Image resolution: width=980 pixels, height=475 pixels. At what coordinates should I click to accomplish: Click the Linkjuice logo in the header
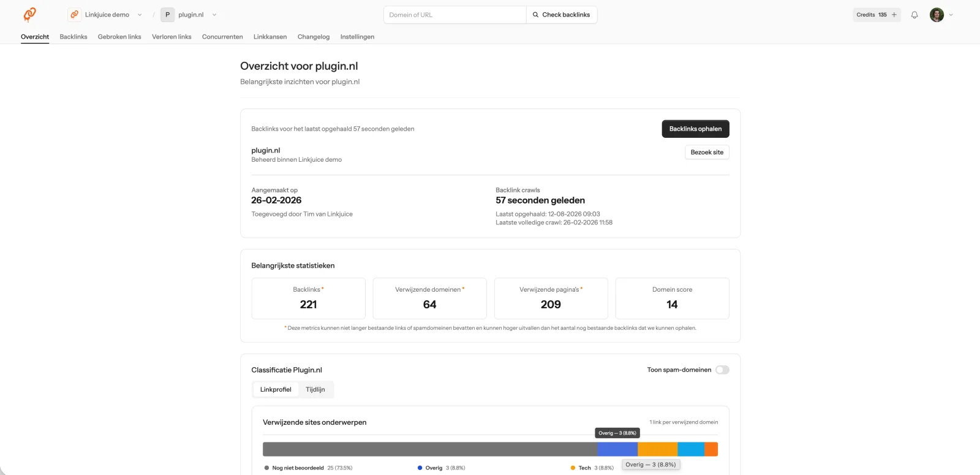point(29,14)
